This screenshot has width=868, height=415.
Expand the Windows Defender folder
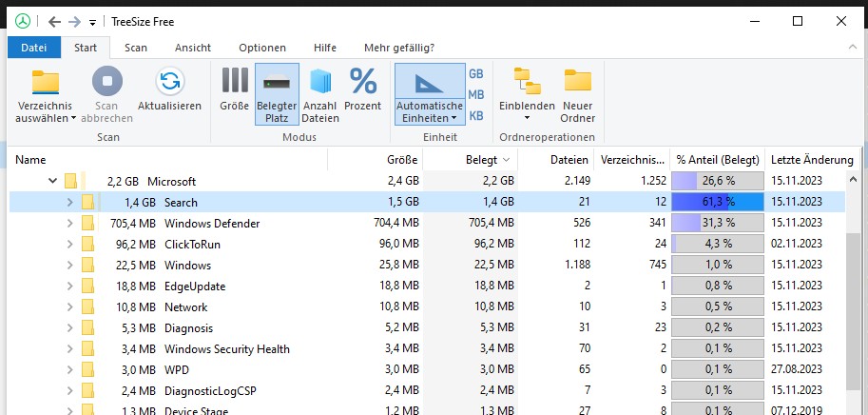click(69, 224)
